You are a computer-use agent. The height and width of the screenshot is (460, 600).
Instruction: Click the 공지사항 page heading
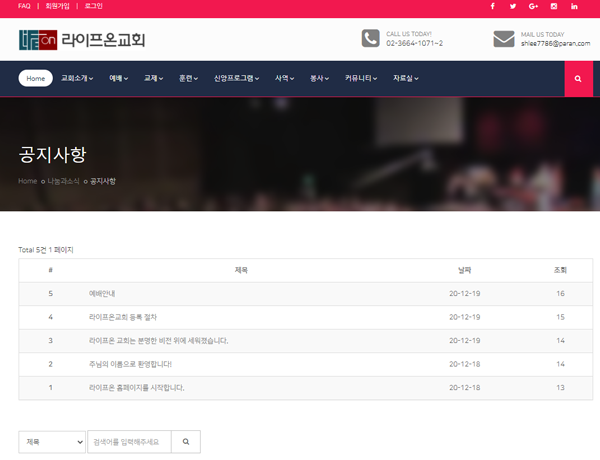52,155
